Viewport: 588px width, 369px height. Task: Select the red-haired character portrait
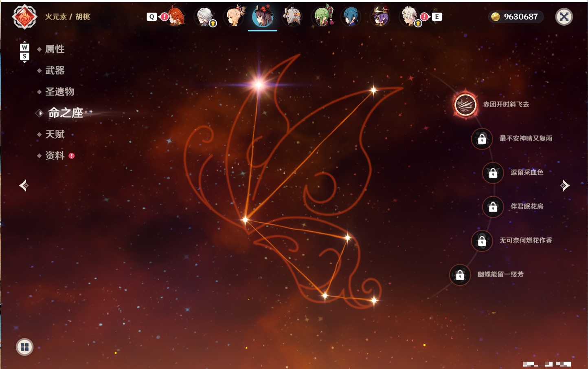click(x=176, y=16)
